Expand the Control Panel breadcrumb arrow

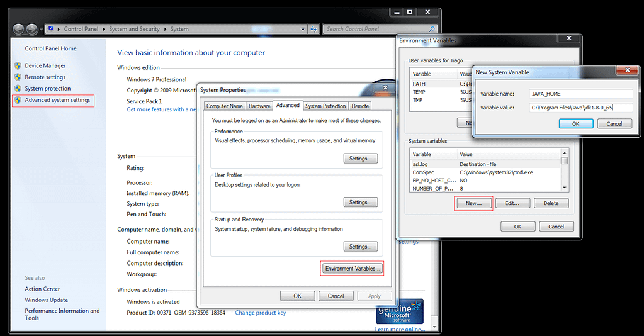pos(104,29)
